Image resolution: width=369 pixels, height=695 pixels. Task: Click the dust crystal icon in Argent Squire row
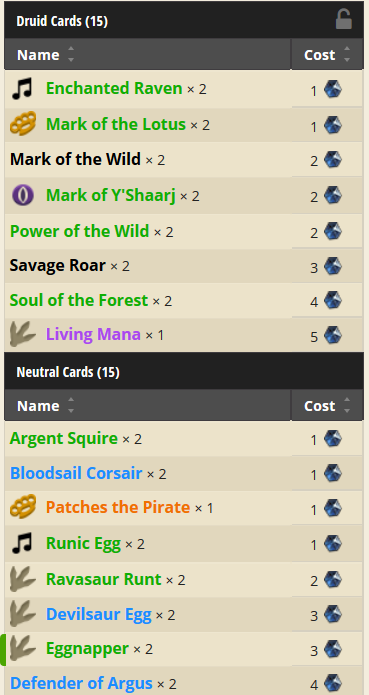(333, 439)
